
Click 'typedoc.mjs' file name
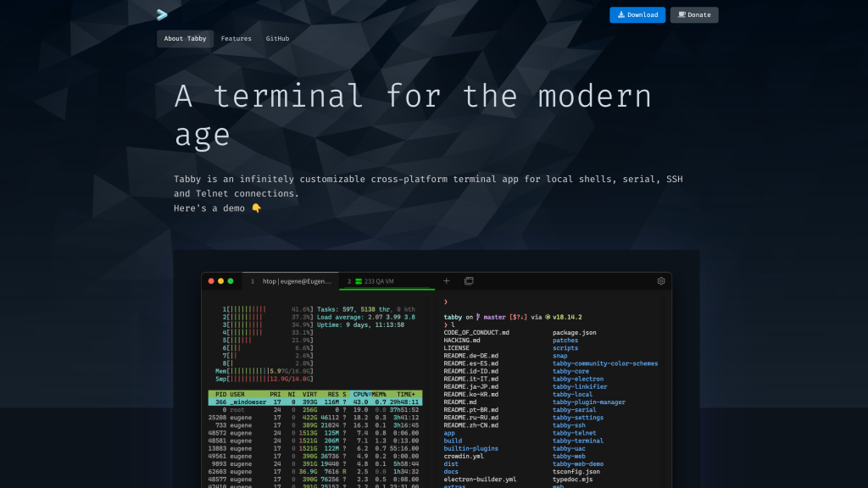coord(572,480)
